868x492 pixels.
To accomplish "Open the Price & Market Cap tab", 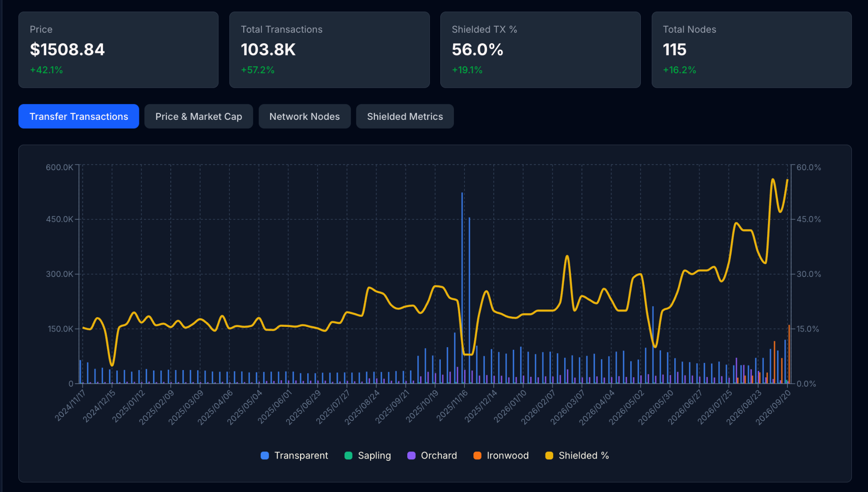I will pos(199,116).
